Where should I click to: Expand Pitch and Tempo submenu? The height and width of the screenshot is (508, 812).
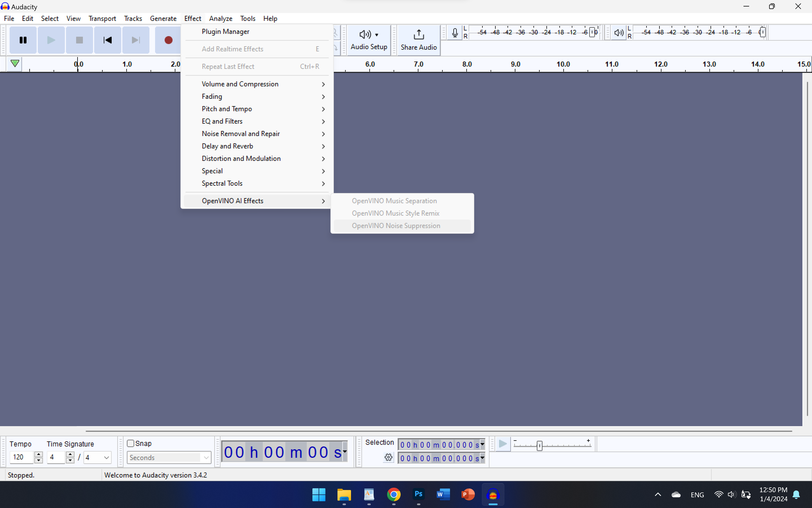pyautogui.click(x=257, y=109)
